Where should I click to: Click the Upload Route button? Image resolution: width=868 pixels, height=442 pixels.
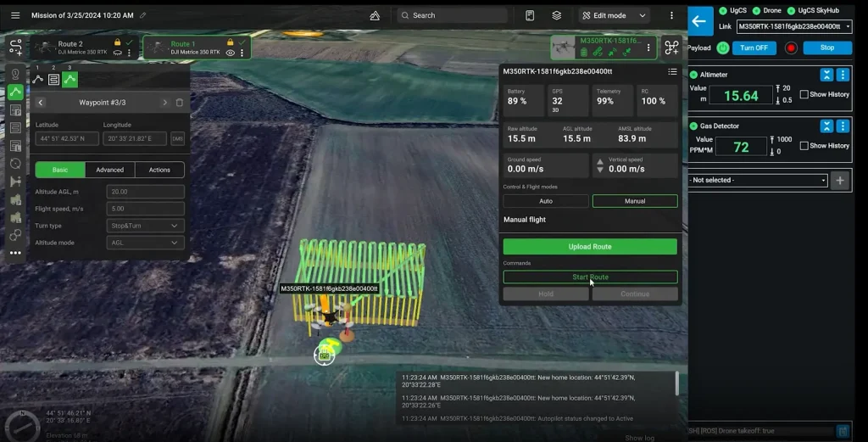590,247
